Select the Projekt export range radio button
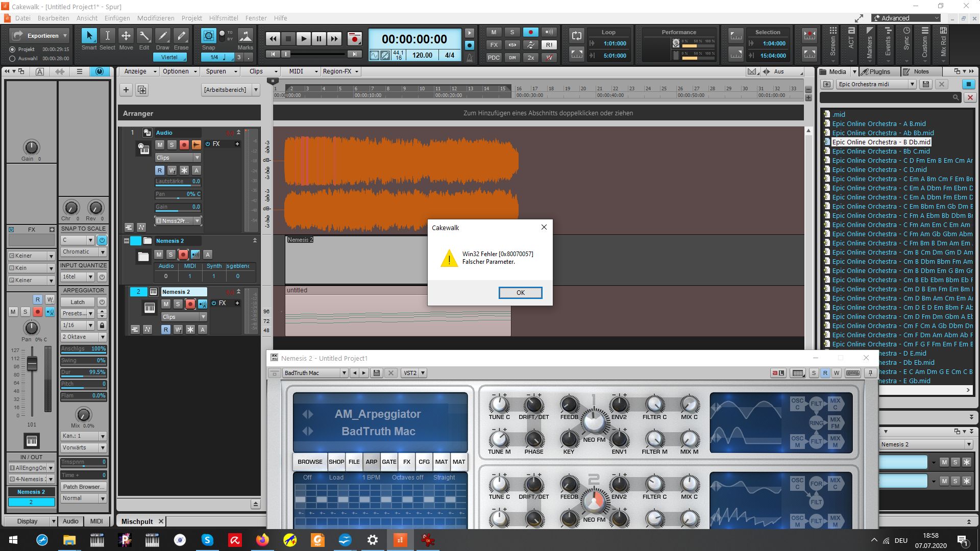Screen dimensions: 980x551 (x=12, y=49)
